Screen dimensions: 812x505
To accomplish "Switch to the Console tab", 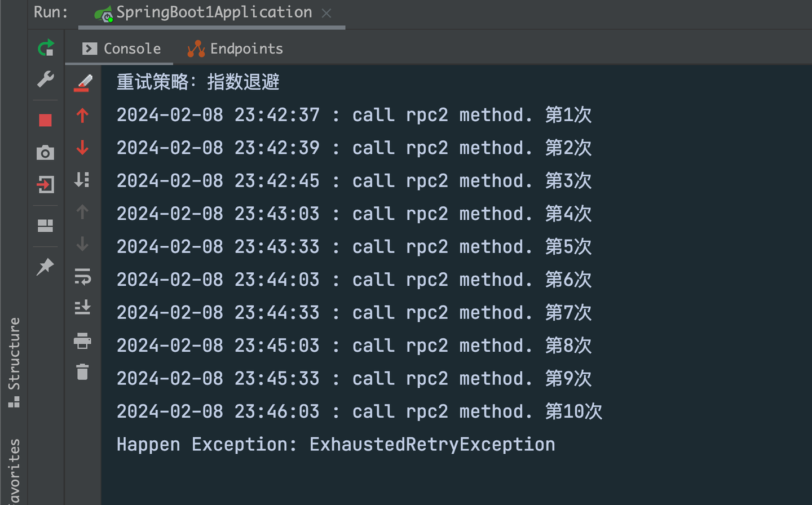I will click(122, 49).
